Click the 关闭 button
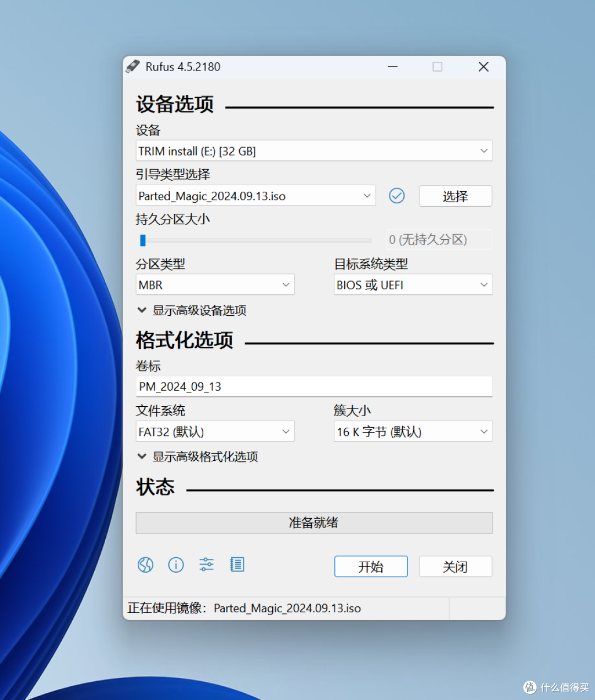This screenshot has height=700, width=595. tap(456, 567)
